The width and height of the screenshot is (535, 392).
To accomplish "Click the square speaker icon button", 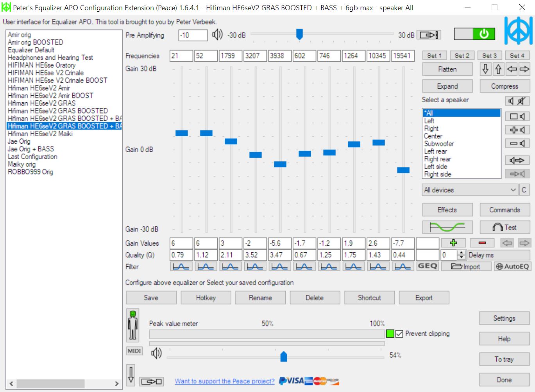I will [x=517, y=116].
